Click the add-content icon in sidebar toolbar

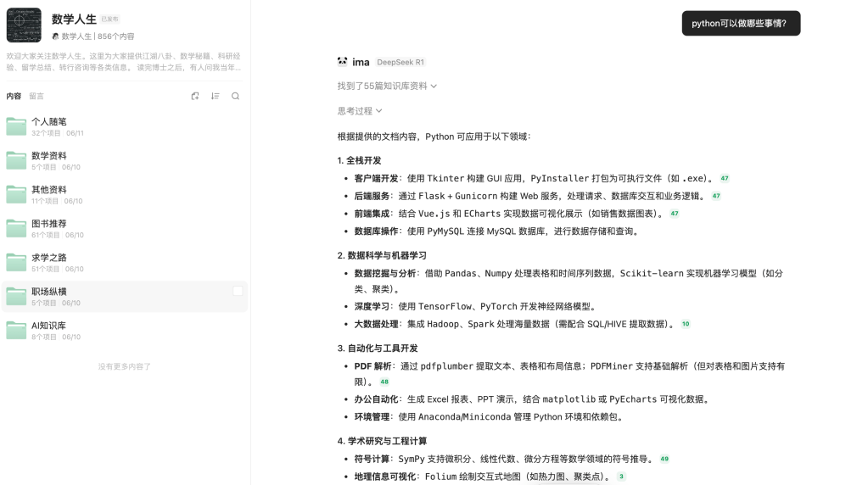(x=195, y=97)
